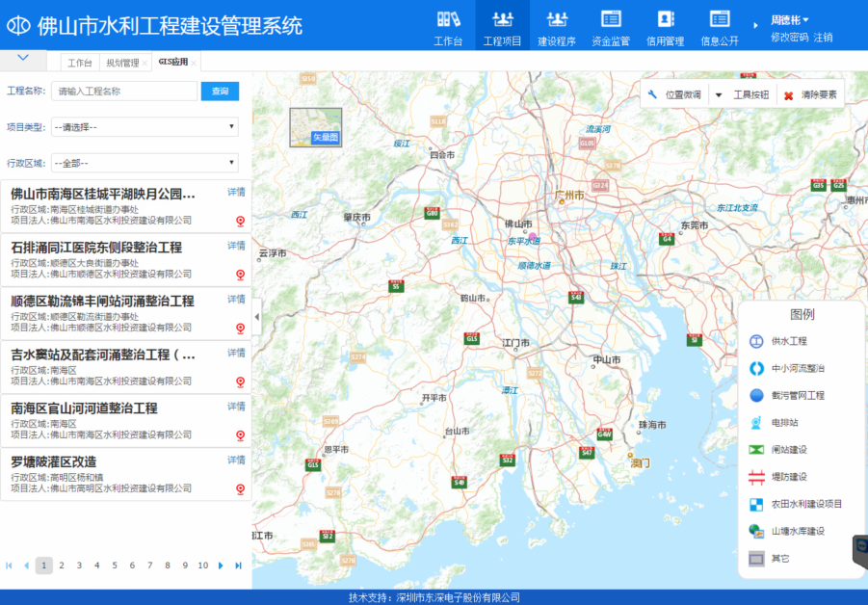Open the 工作台 module in top navigation
The height and width of the screenshot is (605, 868).
pyautogui.click(x=448, y=26)
